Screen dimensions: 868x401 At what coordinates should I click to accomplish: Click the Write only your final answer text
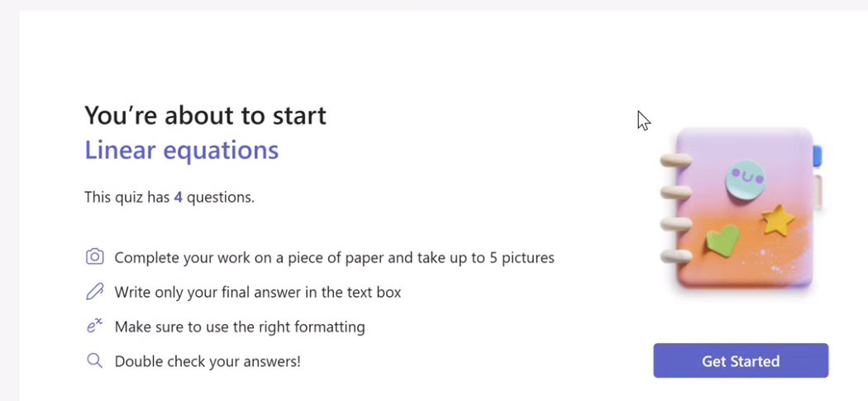tap(258, 292)
